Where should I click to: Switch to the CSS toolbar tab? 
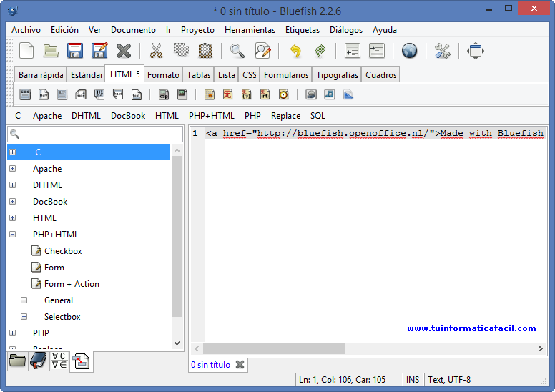(x=249, y=74)
